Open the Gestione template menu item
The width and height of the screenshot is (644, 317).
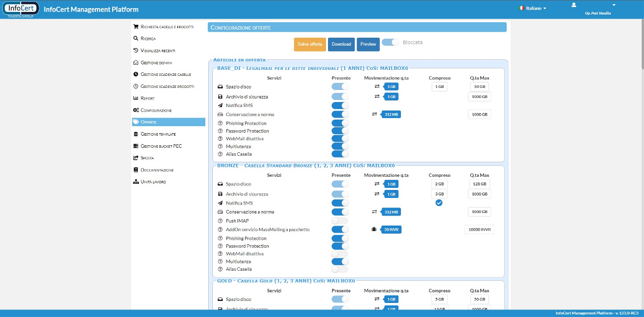[158, 134]
